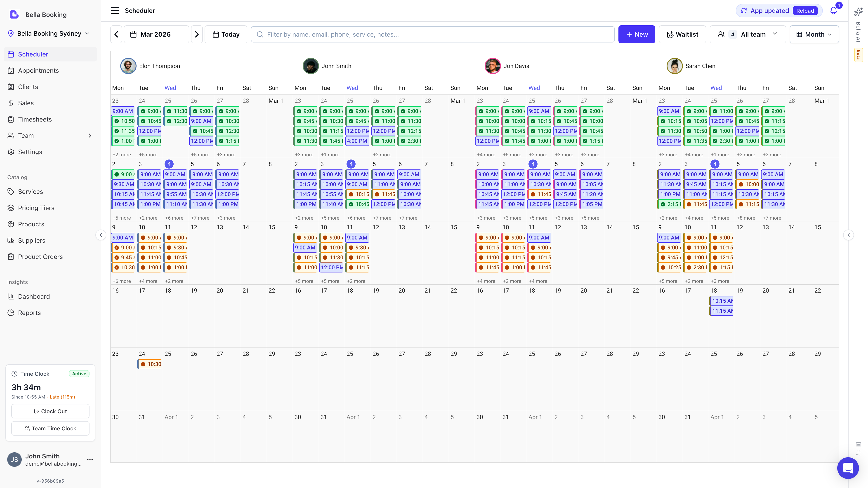The image size is (868, 488).
Task: Open the Services catalog
Action: click(x=31, y=191)
